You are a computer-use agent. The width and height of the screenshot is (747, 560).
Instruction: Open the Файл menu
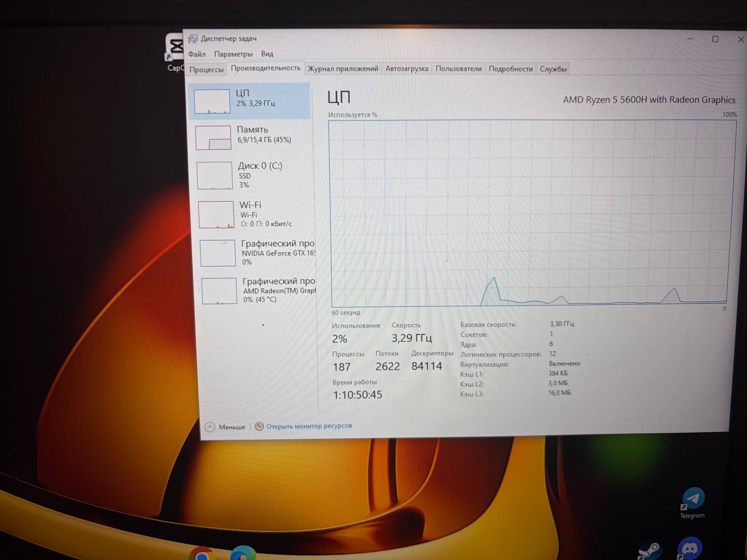[x=197, y=54]
